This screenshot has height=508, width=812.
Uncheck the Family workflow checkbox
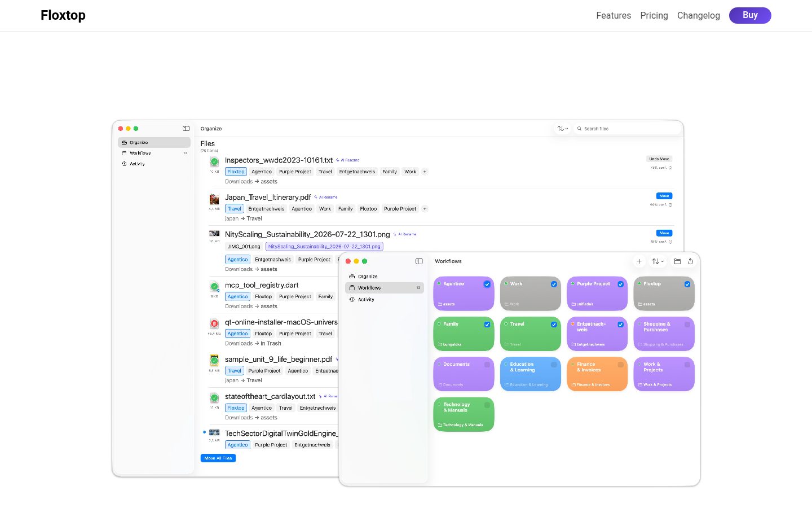tap(487, 325)
